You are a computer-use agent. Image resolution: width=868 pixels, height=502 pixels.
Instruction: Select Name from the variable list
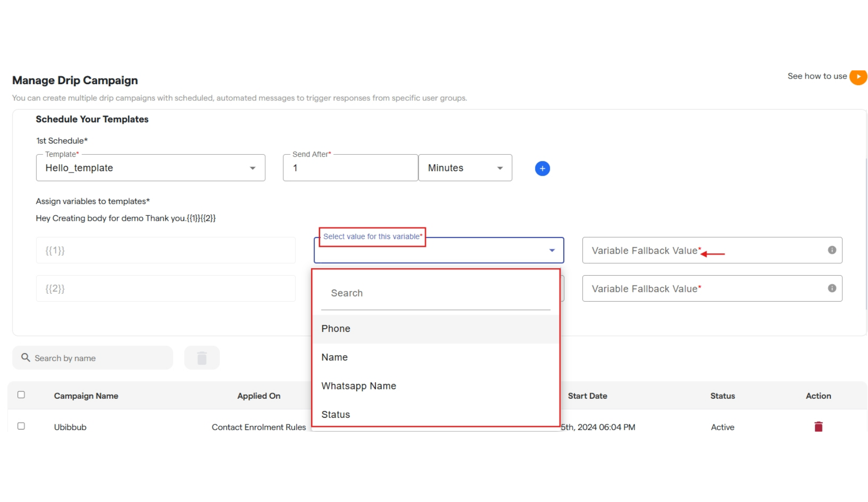pyautogui.click(x=435, y=357)
